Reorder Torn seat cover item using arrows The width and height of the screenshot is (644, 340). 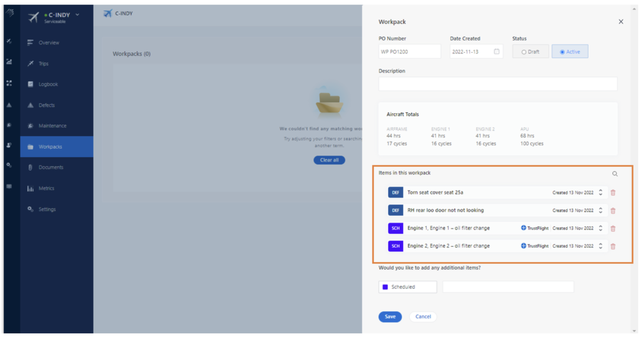600,192
